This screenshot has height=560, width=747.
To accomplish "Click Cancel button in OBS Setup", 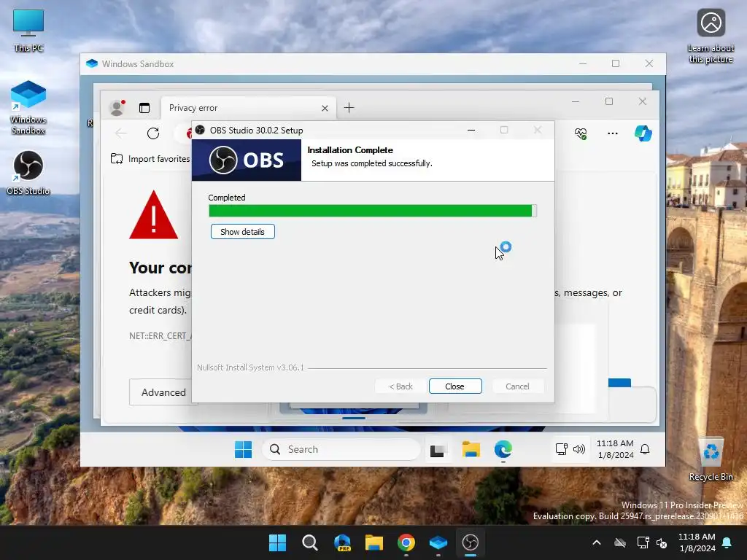I will (517, 386).
